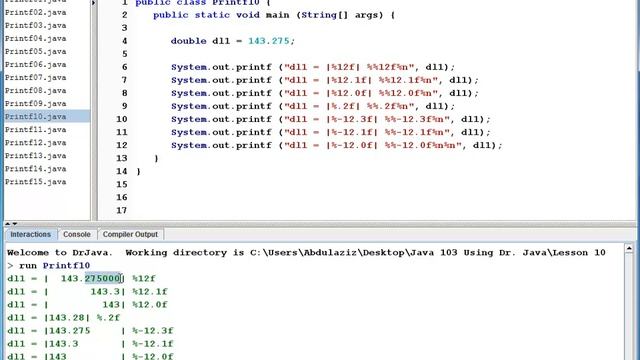Select Printf05.java document

click(36, 51)
